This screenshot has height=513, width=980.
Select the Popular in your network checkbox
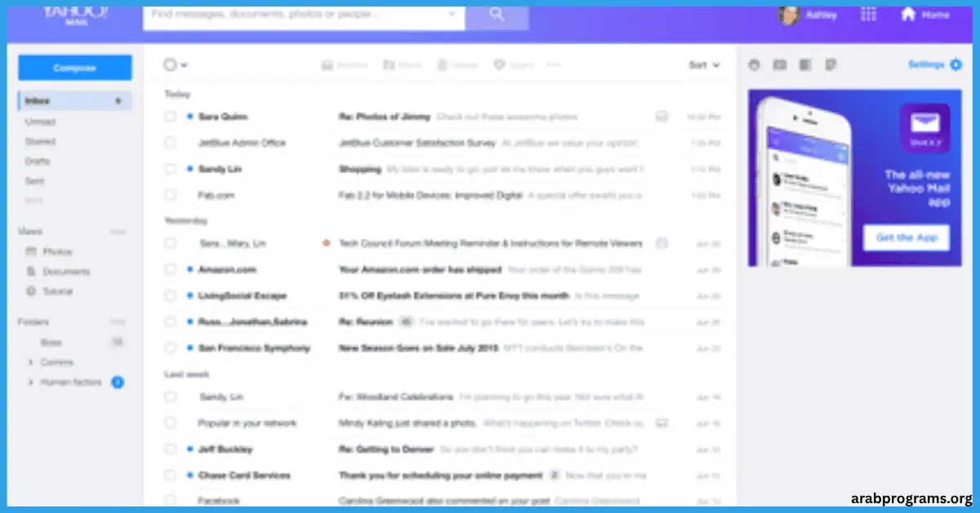(x=170, y=422)
